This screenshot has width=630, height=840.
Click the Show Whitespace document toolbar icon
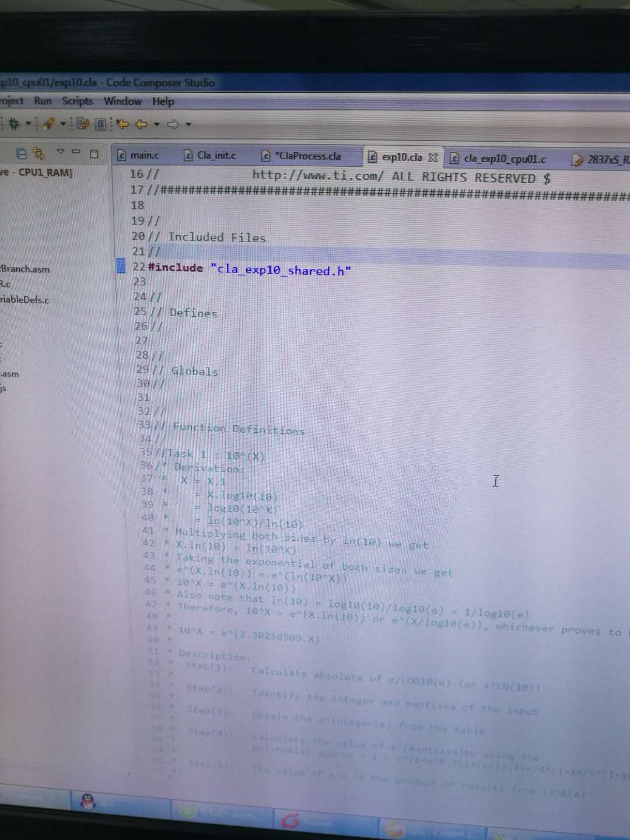[x=100, y=124]
